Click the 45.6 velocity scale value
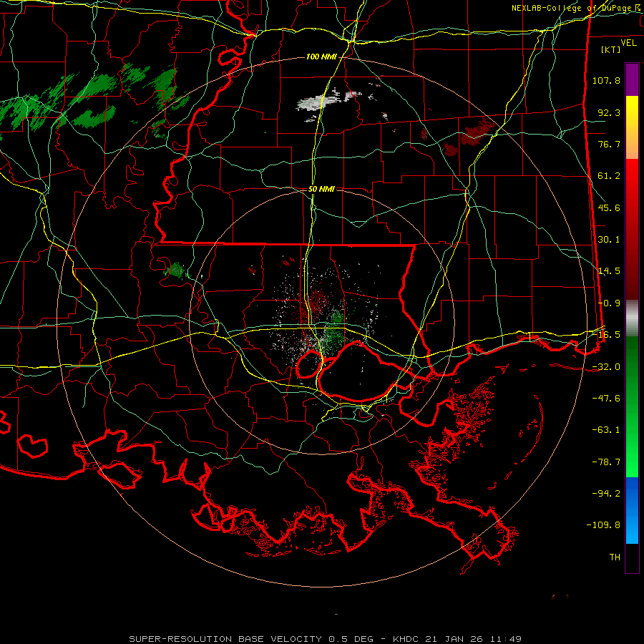 coord(609,208)
